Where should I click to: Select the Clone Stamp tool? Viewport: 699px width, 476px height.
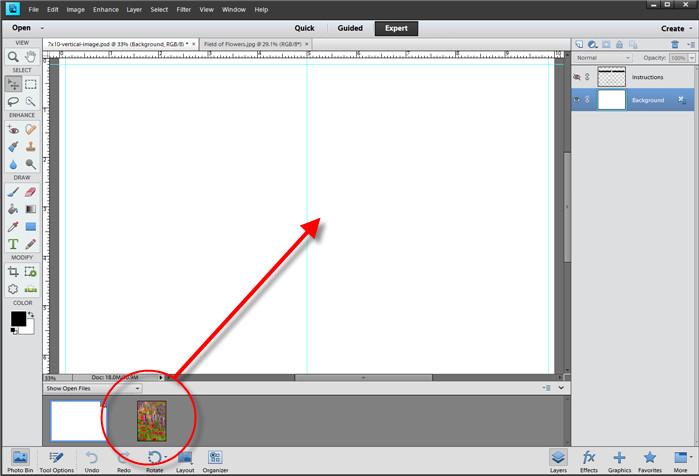click(x=30, y=147)
